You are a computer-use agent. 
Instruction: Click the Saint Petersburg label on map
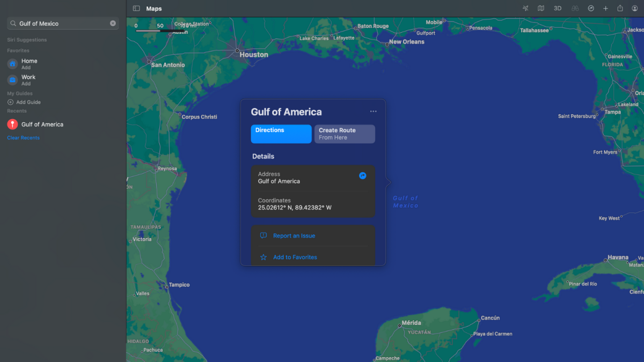click(x=576, y=116)
